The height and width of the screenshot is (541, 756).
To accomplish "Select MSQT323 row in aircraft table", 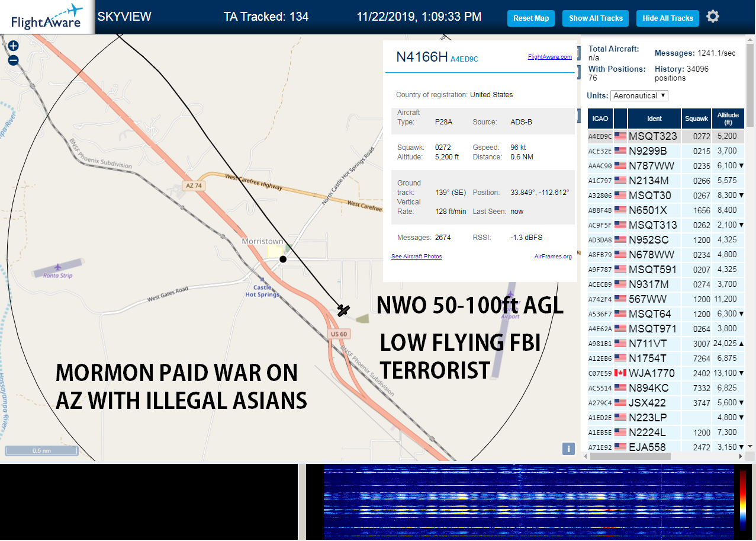I will (x=666, y=136).
